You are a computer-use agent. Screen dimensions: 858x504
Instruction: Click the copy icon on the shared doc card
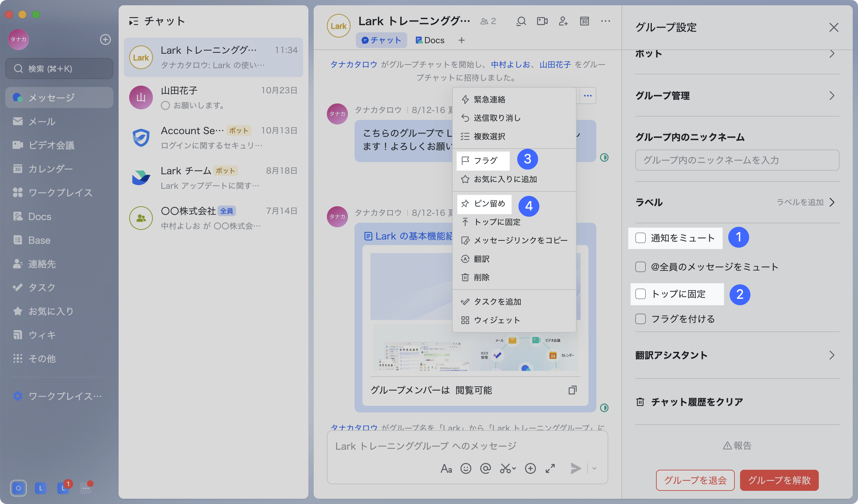tap(573, 390)
